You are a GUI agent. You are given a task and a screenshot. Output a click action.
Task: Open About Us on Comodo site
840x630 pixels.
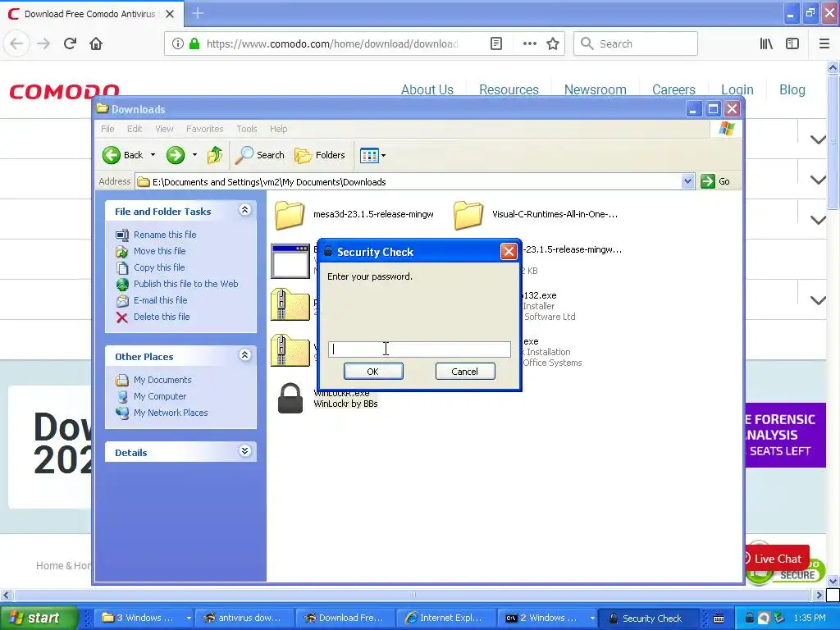point(427,89)
